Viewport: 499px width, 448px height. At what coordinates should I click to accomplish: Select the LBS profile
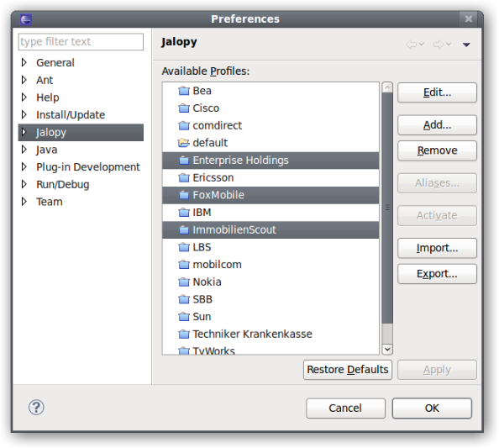271,247
